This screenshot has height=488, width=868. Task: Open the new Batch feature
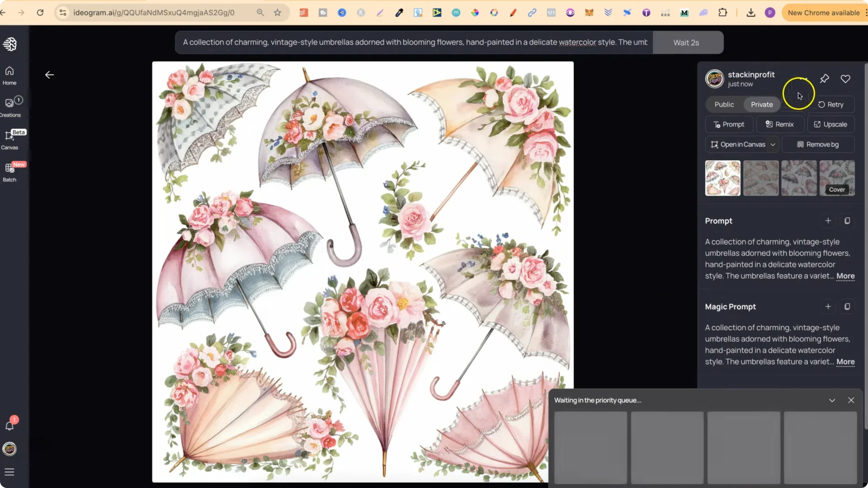tap(9, 172)
